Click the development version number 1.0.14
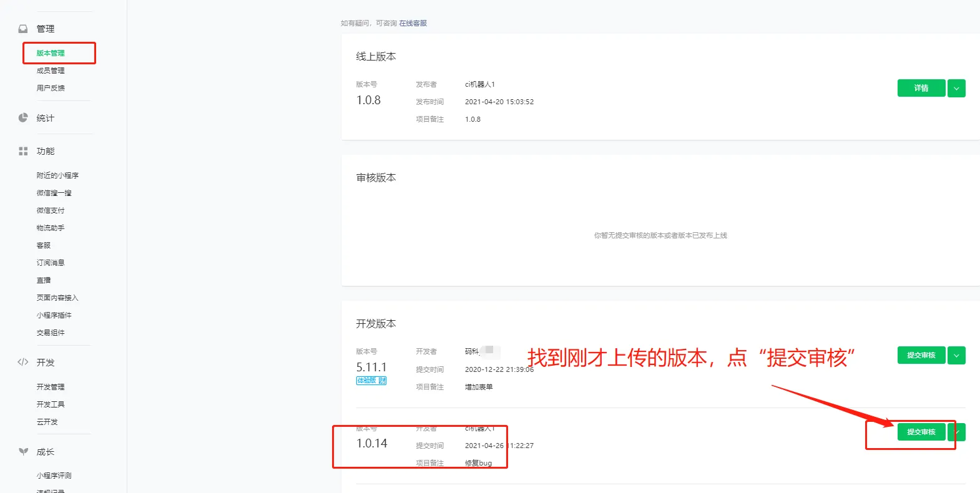The height and width of the screenshot is (493, 980). 371,443
